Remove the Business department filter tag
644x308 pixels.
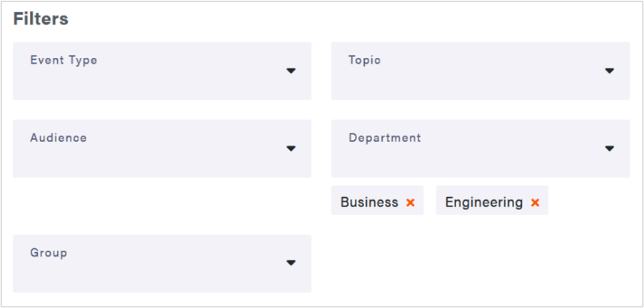[x=411, y=203]
